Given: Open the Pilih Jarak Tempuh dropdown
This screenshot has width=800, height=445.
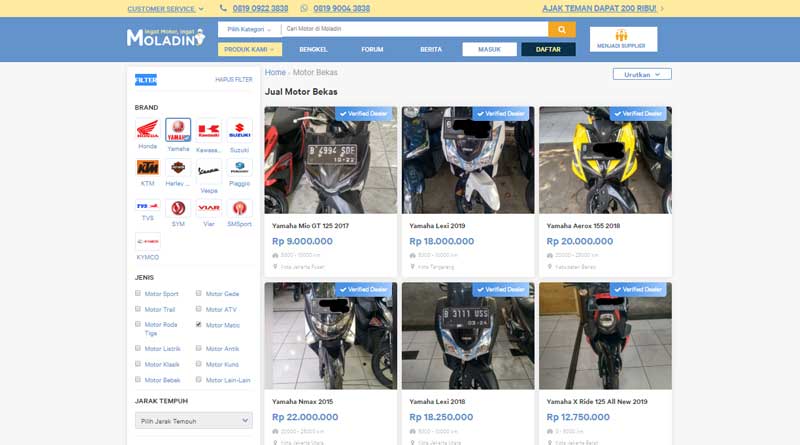Looking at the screenshot, I should click(x=193, y=421).
